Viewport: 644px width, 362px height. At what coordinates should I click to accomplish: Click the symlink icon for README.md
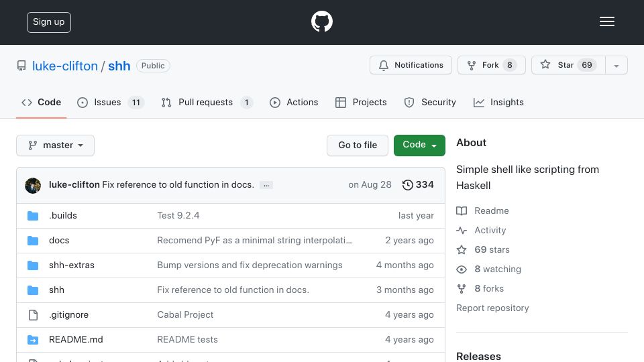(33, 341)
